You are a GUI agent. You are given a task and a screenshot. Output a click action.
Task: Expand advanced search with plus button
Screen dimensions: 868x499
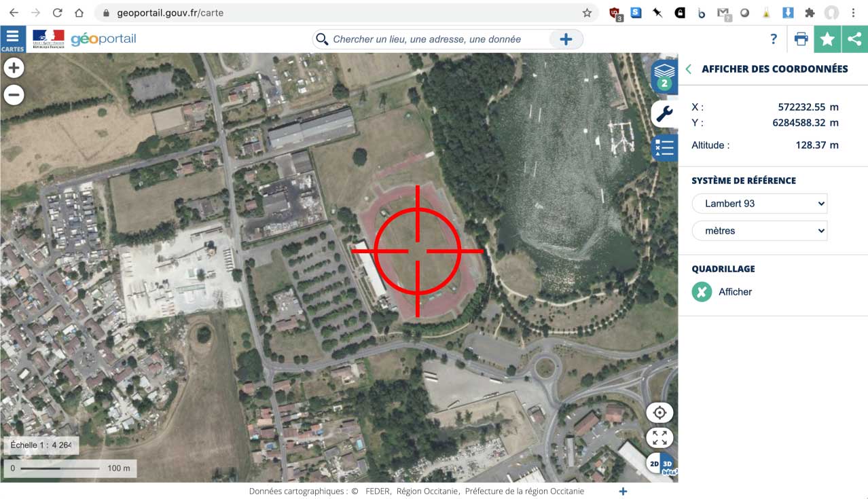[x=566, y=39]
